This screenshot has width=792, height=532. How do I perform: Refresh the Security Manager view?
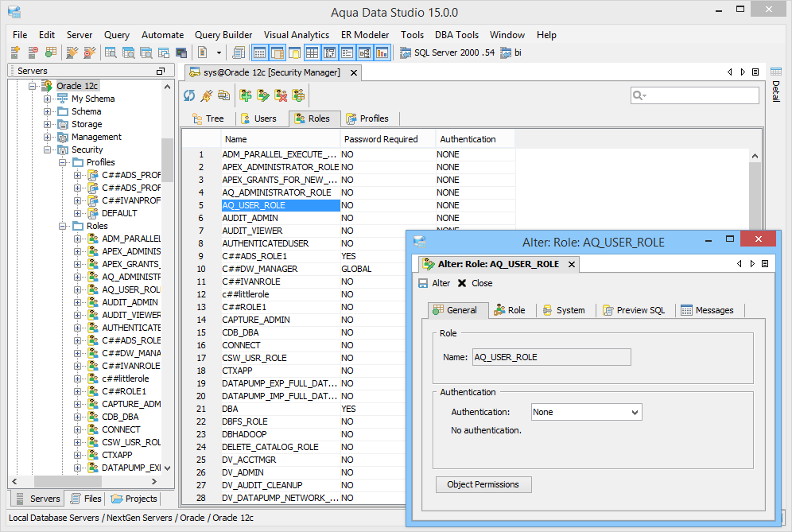[x=189, y=95]
